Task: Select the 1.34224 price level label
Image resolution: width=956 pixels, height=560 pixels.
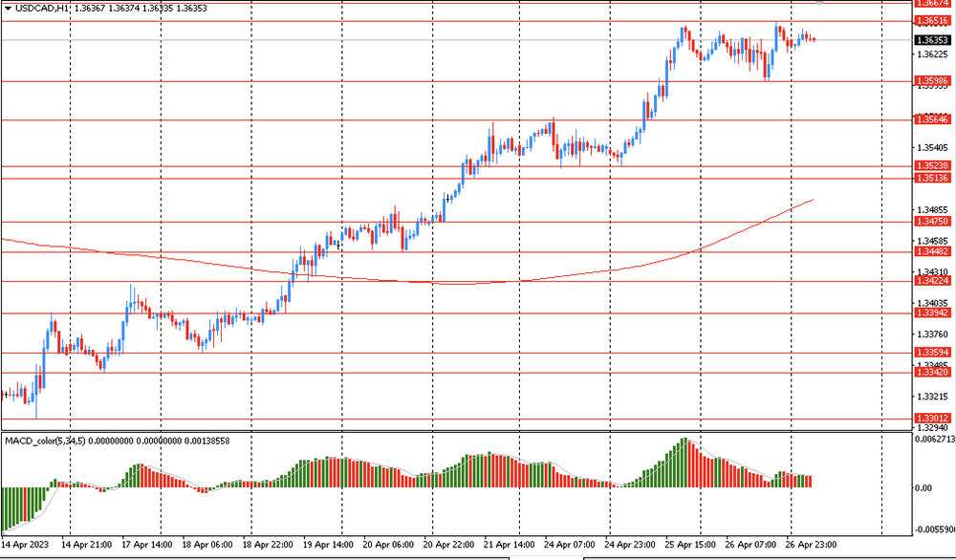Action: click(x=932, y=281)
